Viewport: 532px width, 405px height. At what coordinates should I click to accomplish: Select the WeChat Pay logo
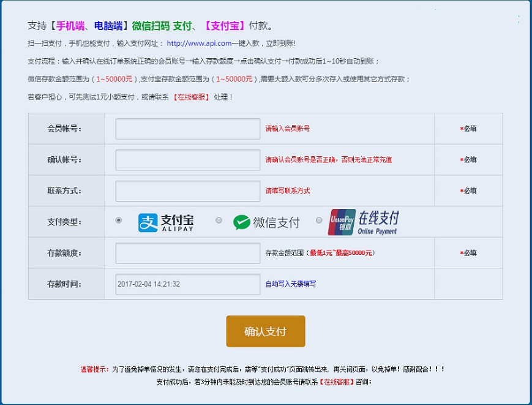(266, 222)
